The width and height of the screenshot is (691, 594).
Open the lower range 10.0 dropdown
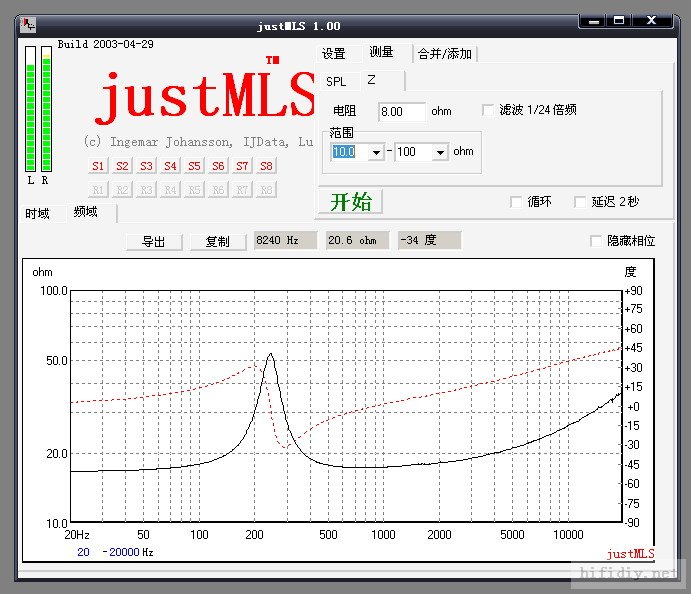377,152
